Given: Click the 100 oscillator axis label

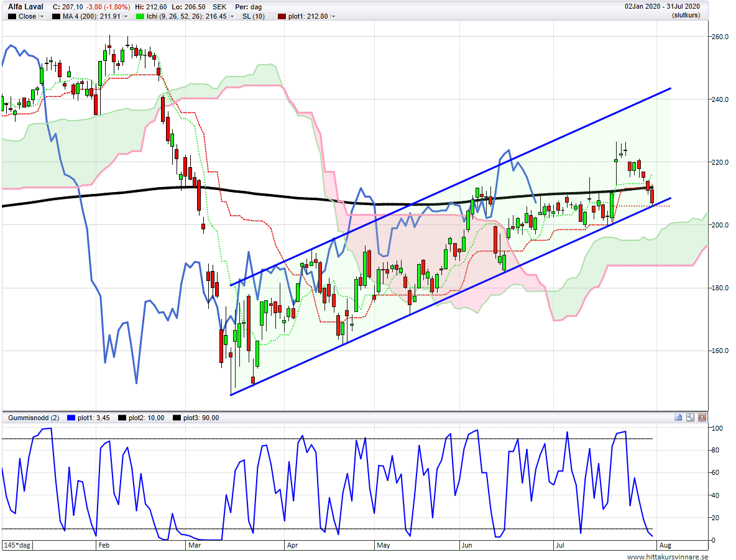Looking at the screenshot, I should pos(717,428).
